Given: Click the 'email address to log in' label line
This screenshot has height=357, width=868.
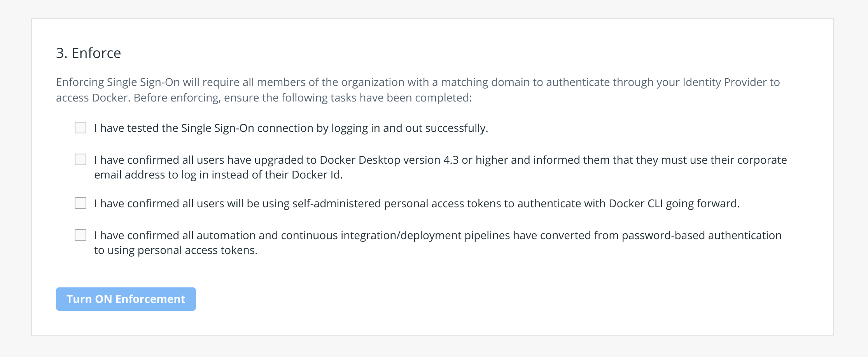Looking at the screenshot, I should click(x=218, y=175).
